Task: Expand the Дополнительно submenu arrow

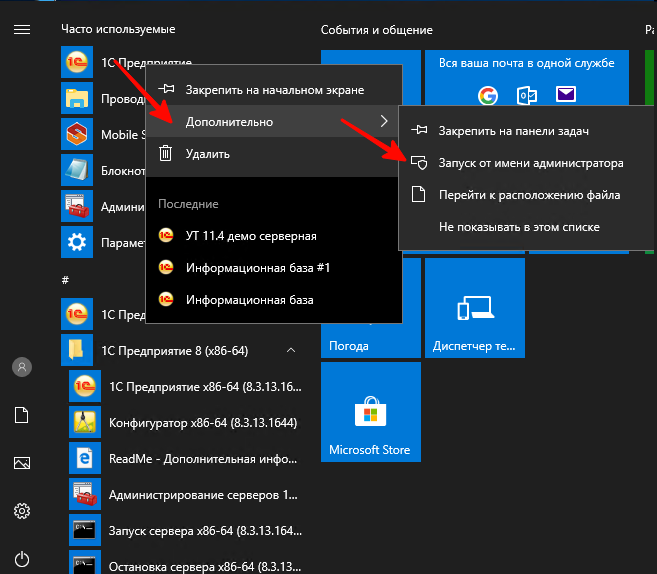Action: [384, 122]
